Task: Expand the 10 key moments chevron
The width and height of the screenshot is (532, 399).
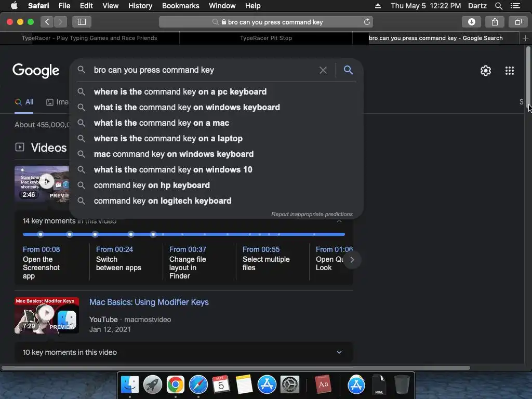Action: pyautogui.click(x=339, y=353)
